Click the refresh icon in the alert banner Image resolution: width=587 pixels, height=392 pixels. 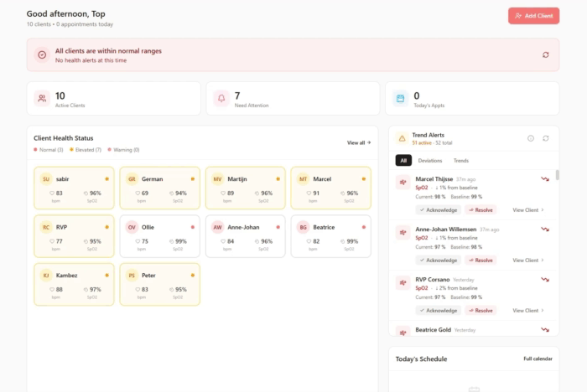coord(546,55)
